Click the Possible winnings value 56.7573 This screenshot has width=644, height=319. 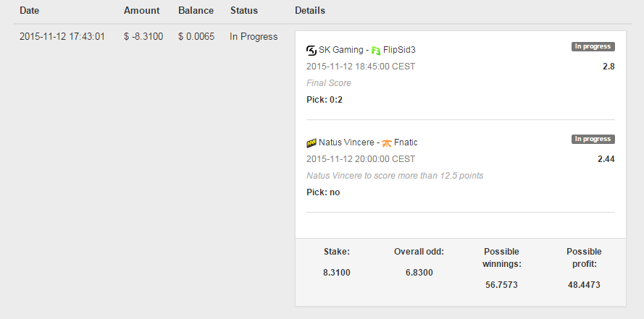click(x=501, y=285)
